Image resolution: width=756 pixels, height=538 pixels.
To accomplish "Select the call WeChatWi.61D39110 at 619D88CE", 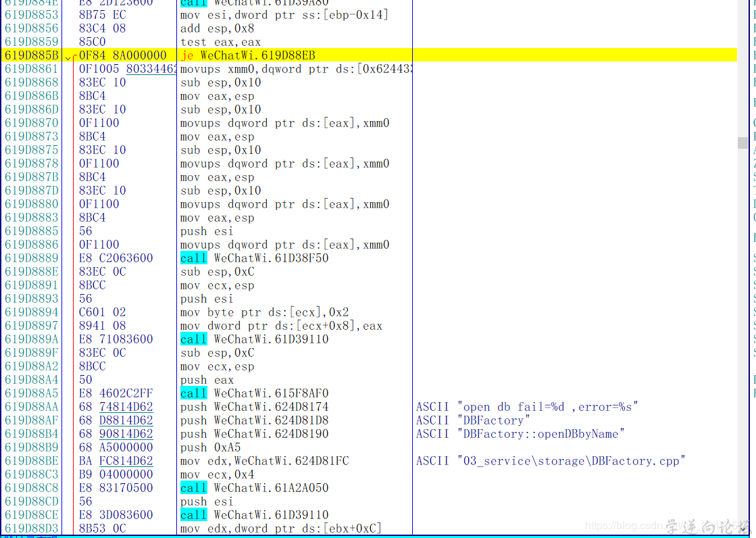I will [254, 515].
